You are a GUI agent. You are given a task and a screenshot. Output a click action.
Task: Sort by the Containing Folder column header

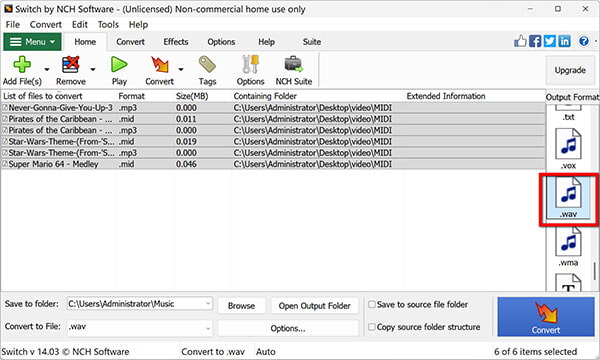pos(265,96)
